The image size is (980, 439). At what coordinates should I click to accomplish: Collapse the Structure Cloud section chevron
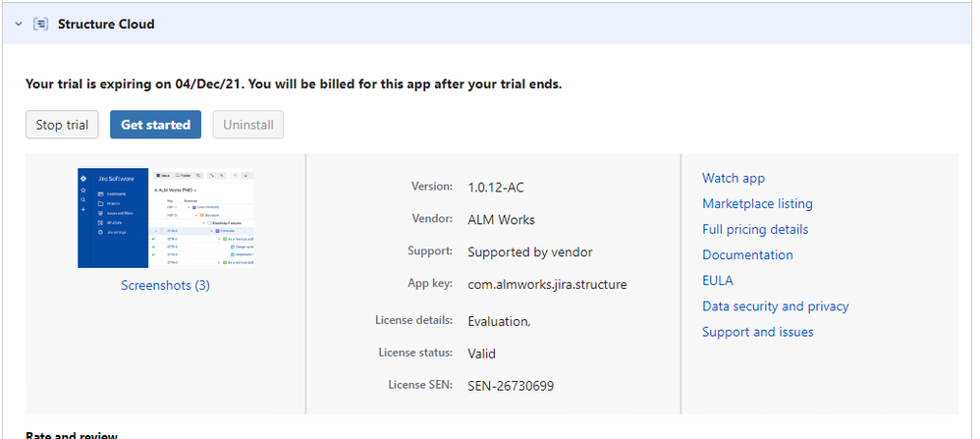(x=18, y=24)
